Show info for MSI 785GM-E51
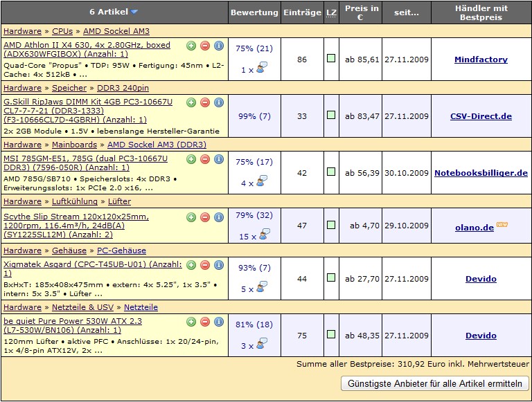The image size is (532, 402). (x=219, y=159)
